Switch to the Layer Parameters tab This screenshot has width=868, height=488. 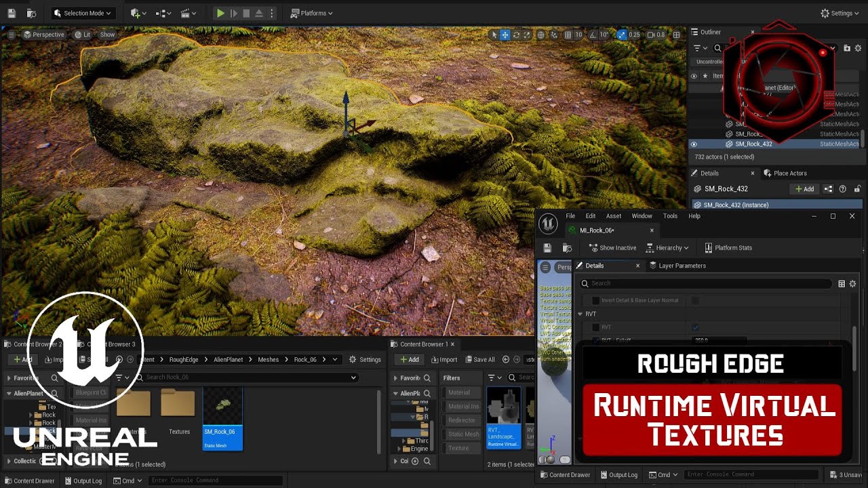coord(677,266)
